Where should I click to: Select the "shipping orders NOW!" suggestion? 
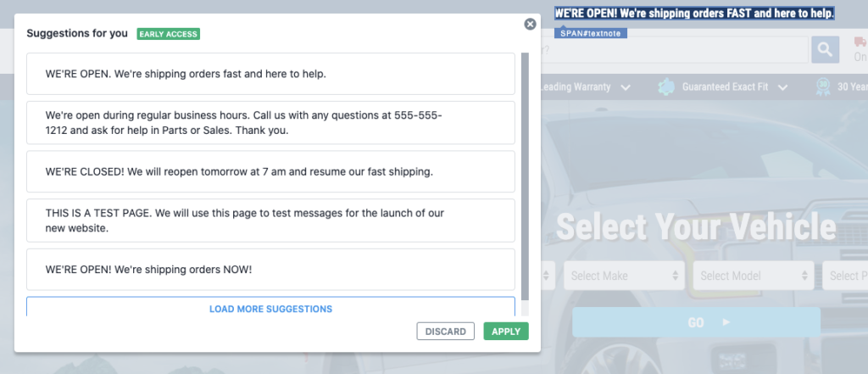(270, 270)
